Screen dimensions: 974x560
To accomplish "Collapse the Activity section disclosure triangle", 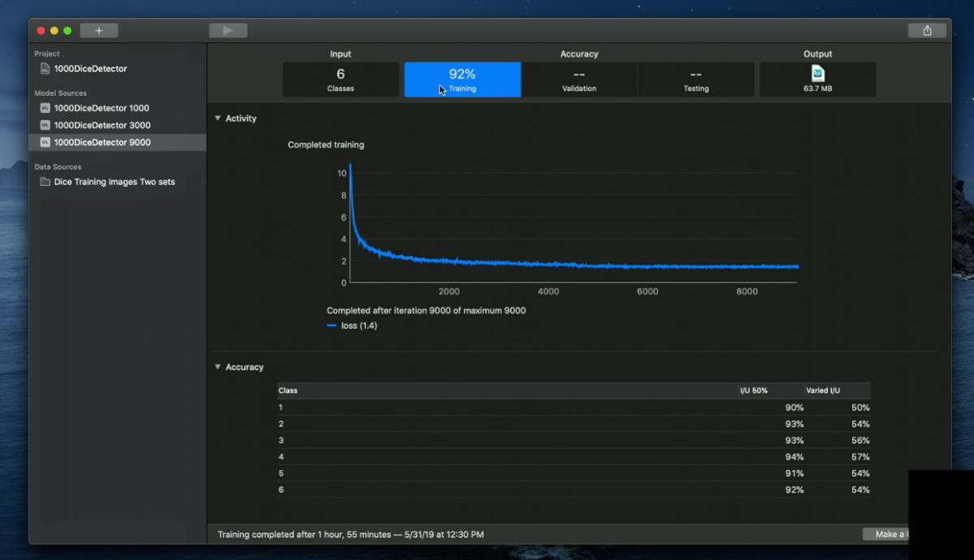I will pyautogui.click(x=217, y=118).
